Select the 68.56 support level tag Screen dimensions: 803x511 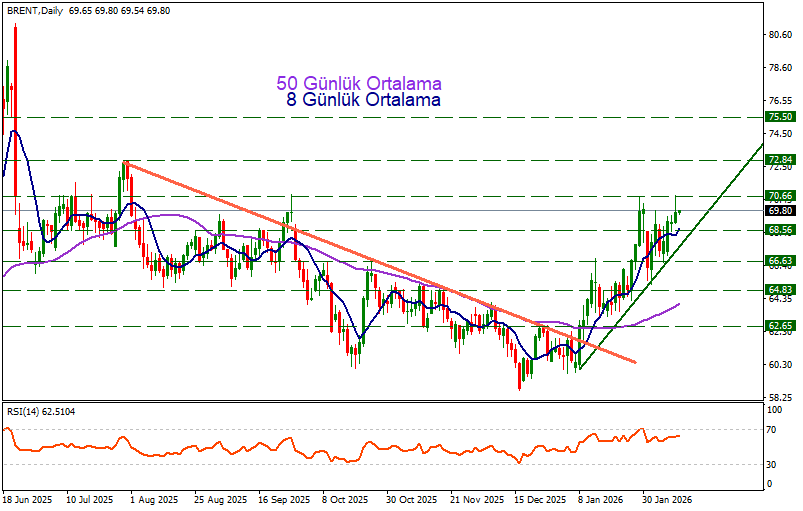780,230
